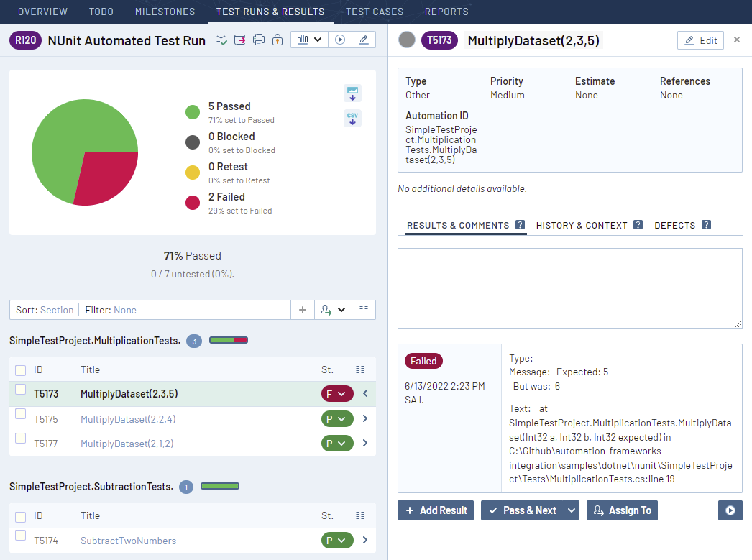Export the results using the CSV icon
Image resolution: width=752 pixels, height=560 pixels.
pyautogui.click(x=352, y=119)
